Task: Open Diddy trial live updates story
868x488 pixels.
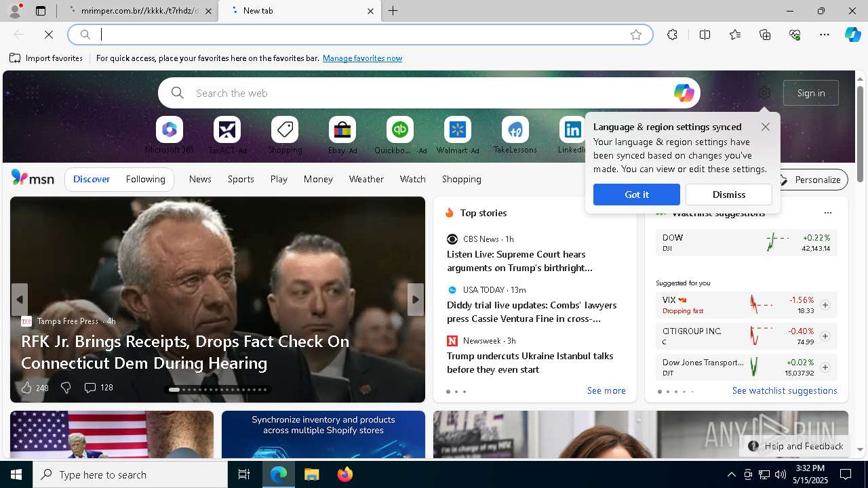Action: [532, 312]
